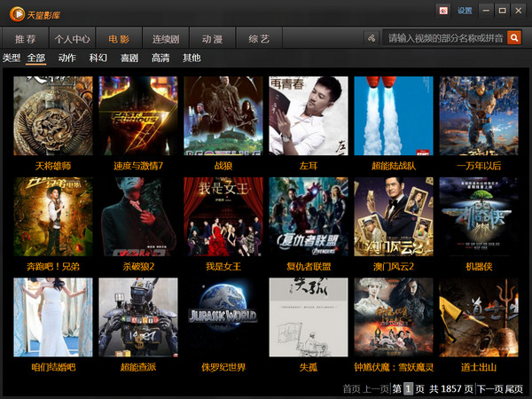Screen dimensions: 532x399
Task: Open the 杀破狼2 poster
Action: (138, 216)
